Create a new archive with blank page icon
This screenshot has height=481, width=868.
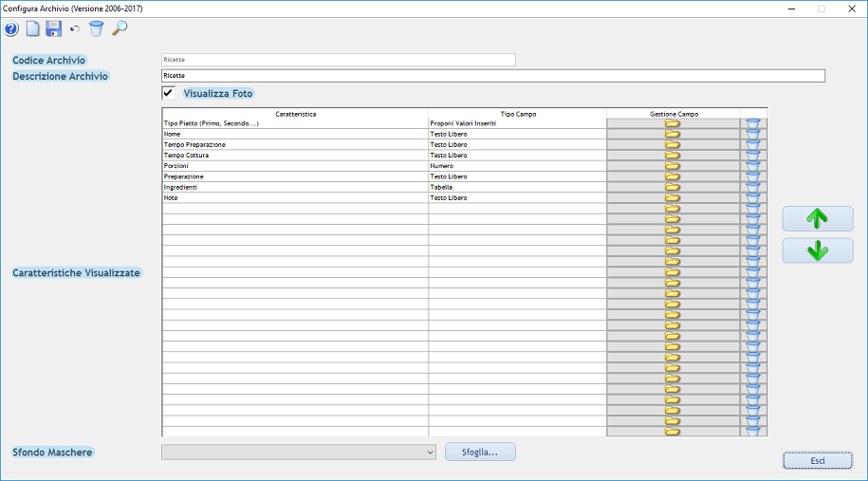pyautogui.click(x=33, y=28)
